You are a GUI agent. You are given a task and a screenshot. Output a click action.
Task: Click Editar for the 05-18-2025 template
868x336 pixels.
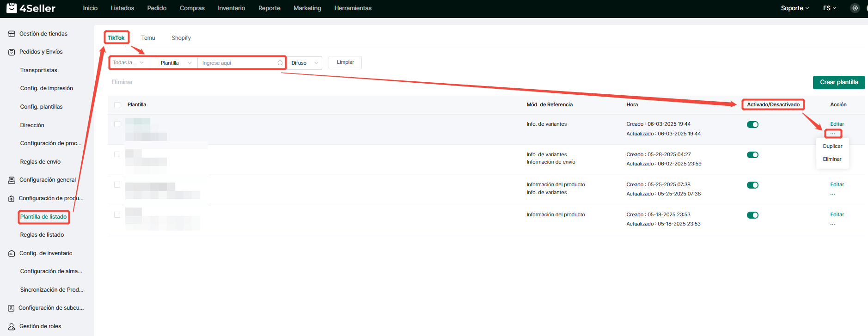837,214
